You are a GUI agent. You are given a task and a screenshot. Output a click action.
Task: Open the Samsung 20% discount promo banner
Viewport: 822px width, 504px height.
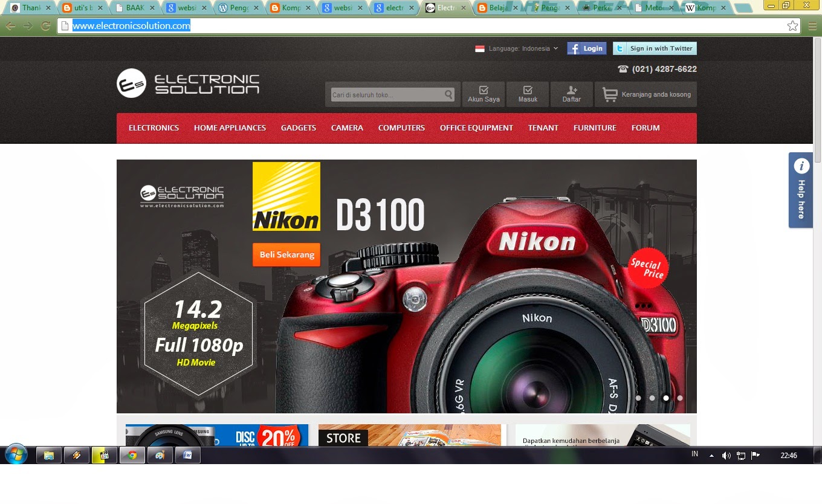pyautogui.click(x=217, y=435)
